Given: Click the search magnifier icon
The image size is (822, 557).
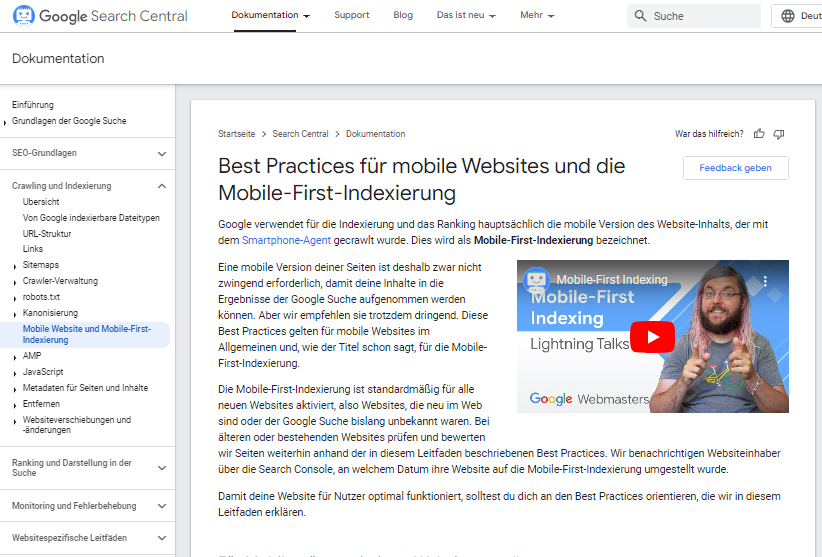Looking at the screenshot, I should click(640, 16).
